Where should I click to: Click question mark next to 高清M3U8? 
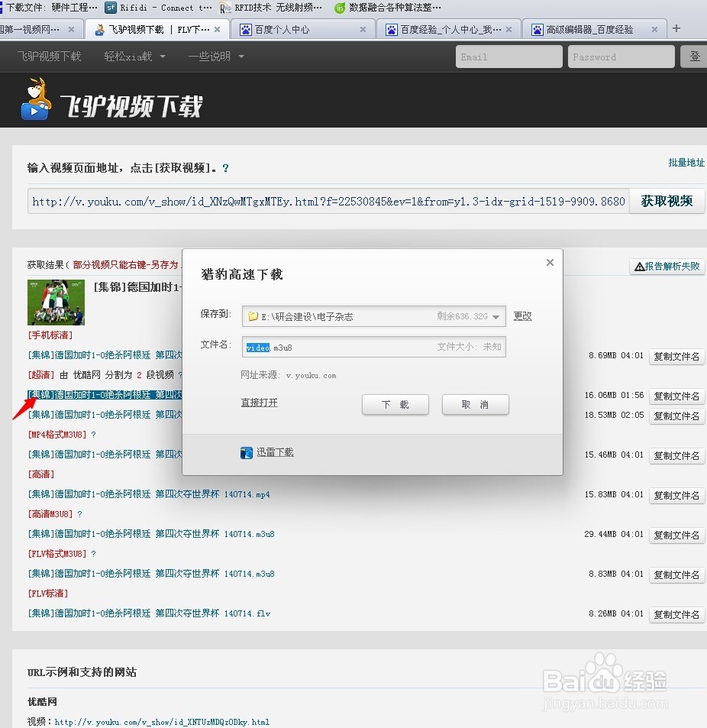[79, 514]
